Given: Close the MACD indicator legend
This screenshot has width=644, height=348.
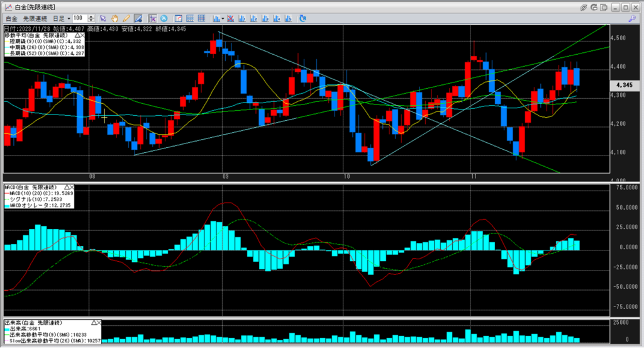Looking at the screenshot, I should (72, 188).
